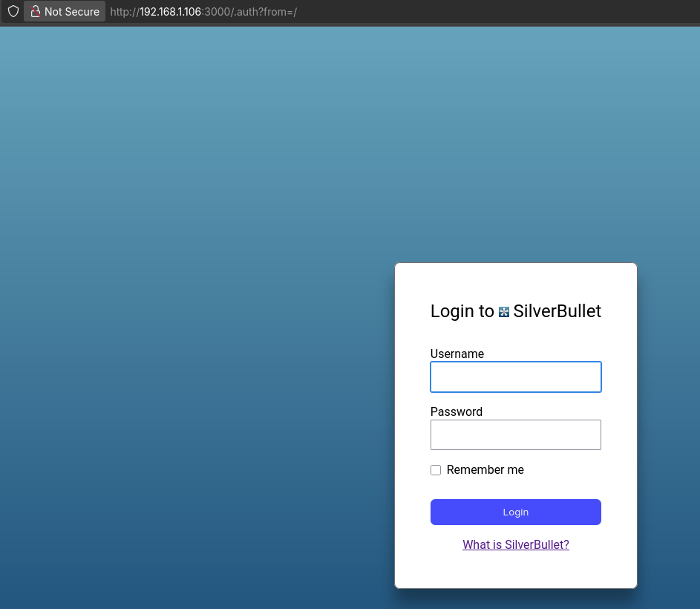Click the "Login to" heading text
700x609 pixels.
click(x=462, y=311)
